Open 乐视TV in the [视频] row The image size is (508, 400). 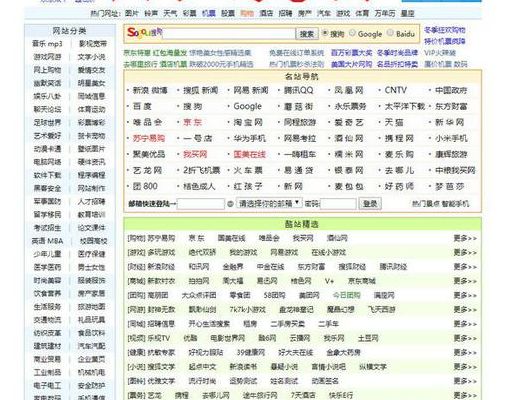coord(159,338)
